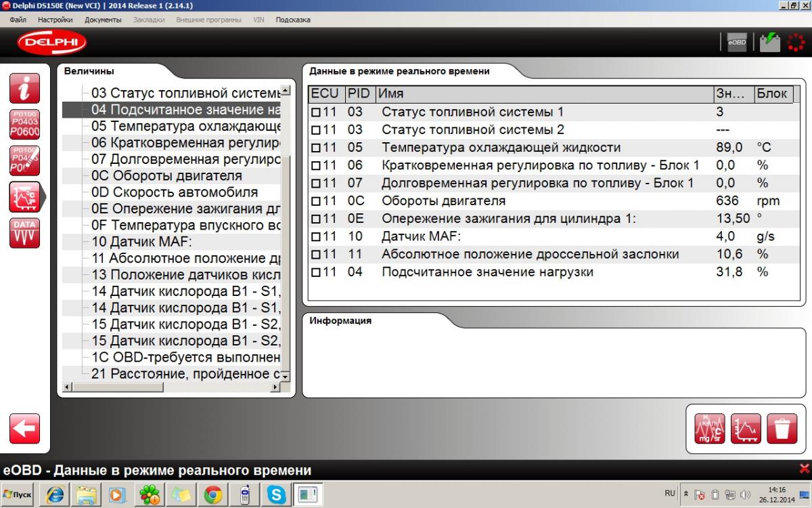Select 0C Обороты двигателя list item

click(166, 176)
